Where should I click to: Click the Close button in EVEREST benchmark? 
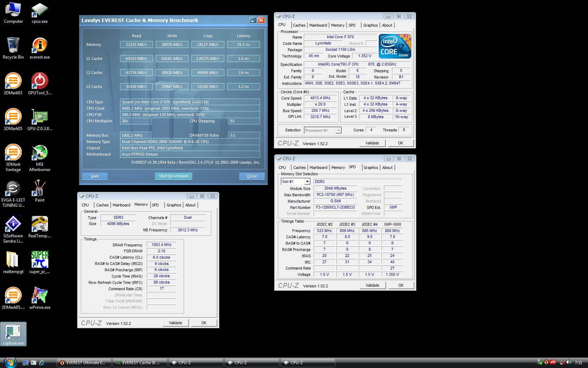[x=252, y=176]
